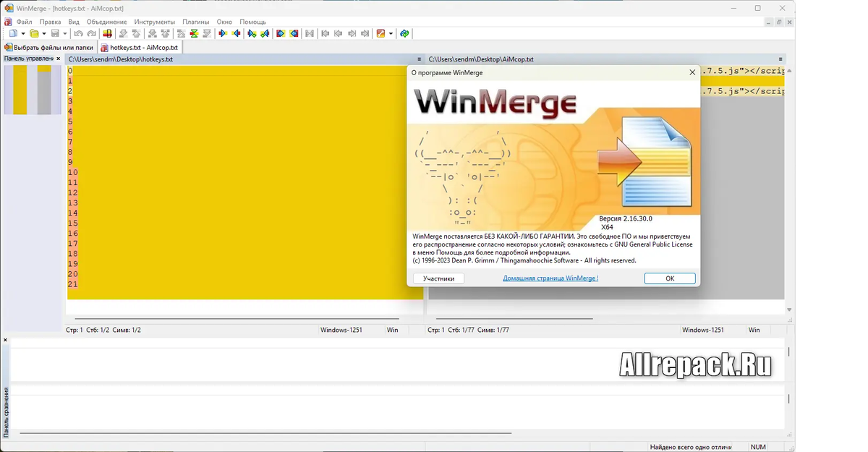Click the vertical scrollbar down arrow
Viewport: 868px width, 452px height.
point(789,310)
